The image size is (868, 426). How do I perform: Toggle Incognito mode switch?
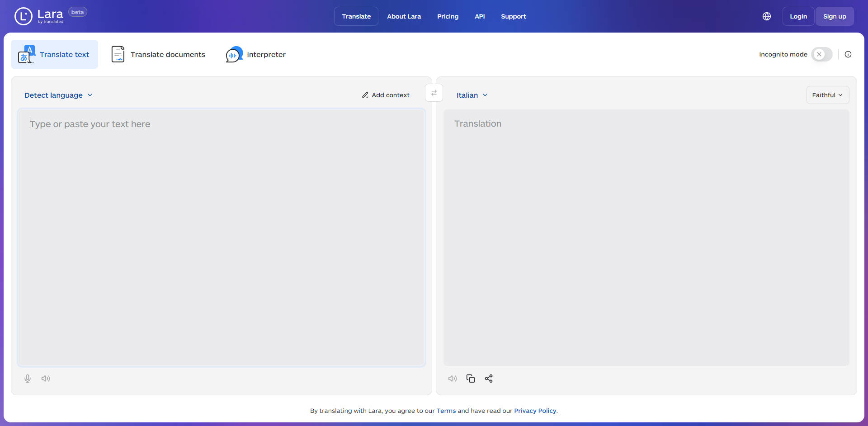point(821,54)
